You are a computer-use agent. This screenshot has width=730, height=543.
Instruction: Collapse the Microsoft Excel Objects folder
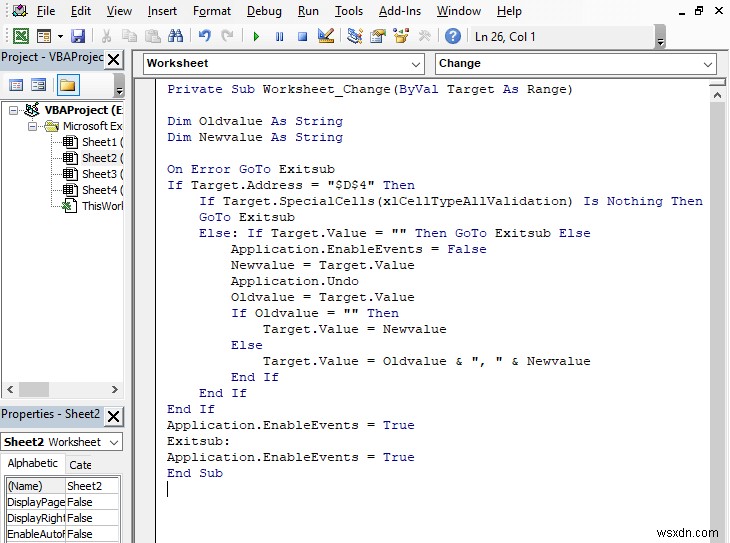point(32,126)
